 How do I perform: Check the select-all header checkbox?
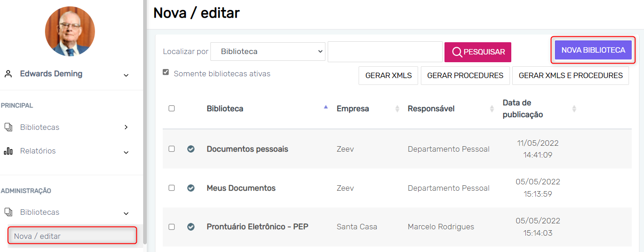pyautogui.click(x=171, y=109)
